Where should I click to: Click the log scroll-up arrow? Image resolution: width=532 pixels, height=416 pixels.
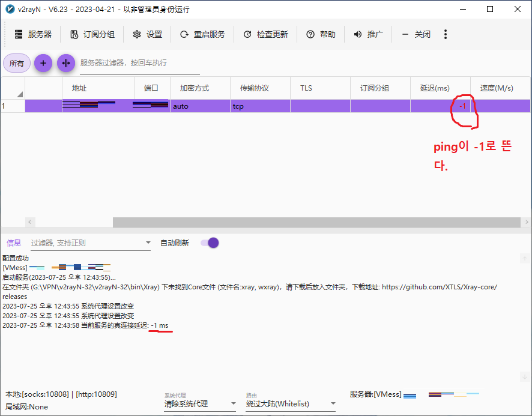click(x=525, y=259)
